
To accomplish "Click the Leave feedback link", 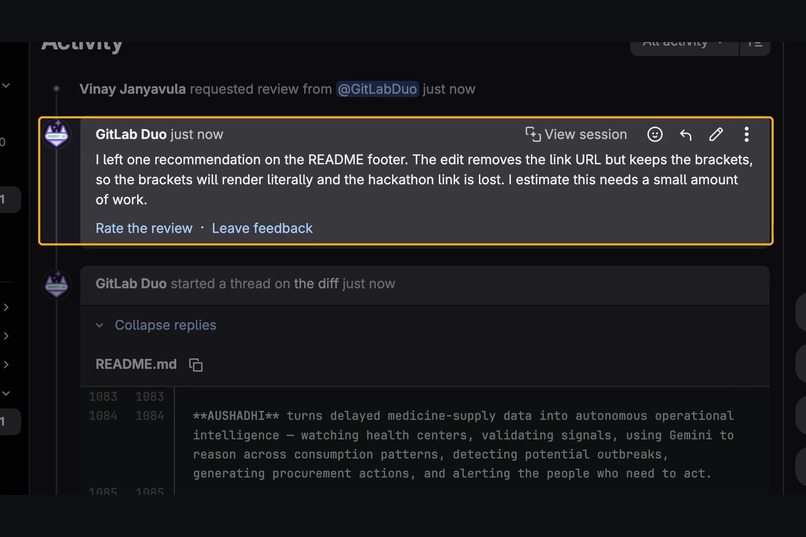I will coord(262,228).
